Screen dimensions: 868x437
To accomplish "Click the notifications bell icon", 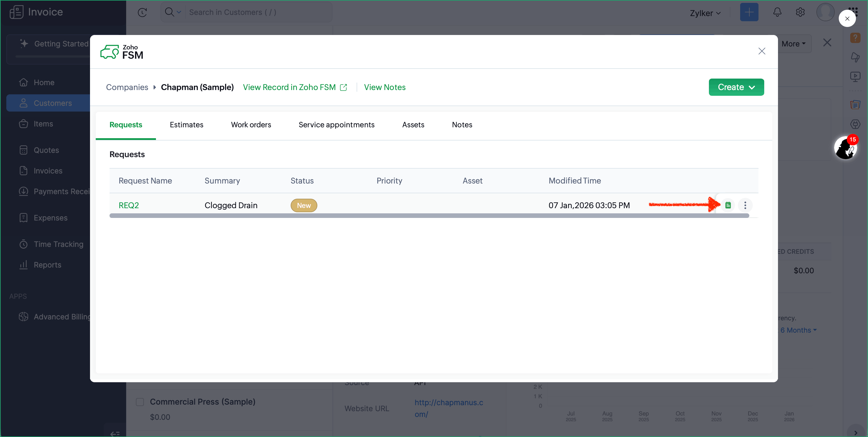I will [x=777, y=12].
